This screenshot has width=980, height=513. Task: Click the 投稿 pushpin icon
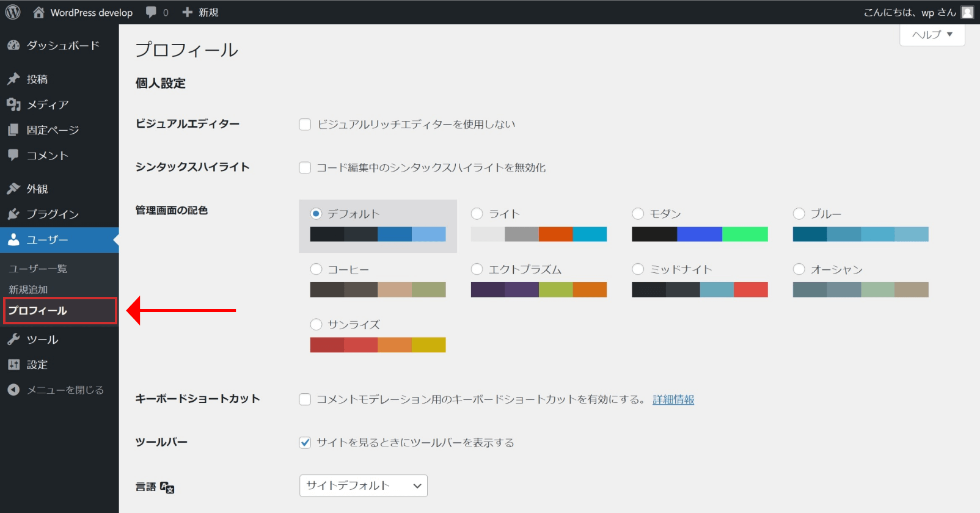13,79
